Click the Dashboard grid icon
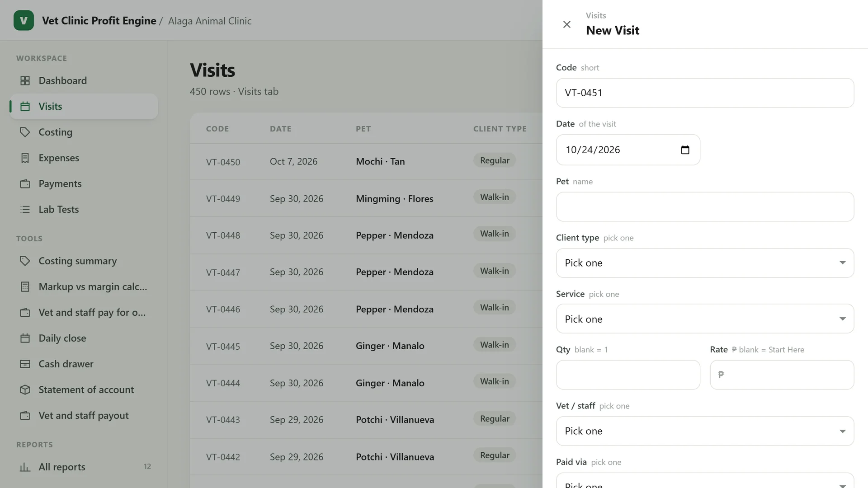Viewport: 868px width, 488px height. [25, 80]
